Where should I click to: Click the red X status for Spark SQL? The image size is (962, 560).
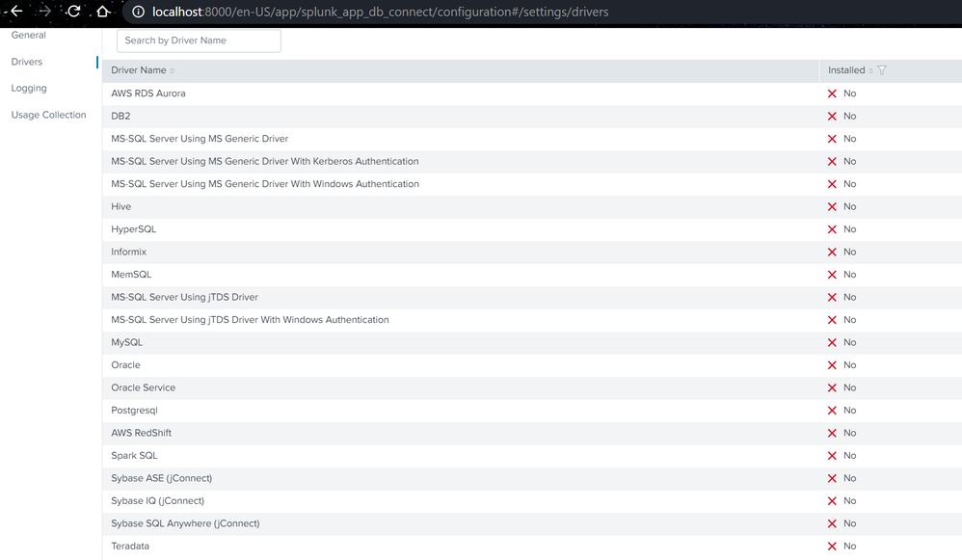[832, 456]
